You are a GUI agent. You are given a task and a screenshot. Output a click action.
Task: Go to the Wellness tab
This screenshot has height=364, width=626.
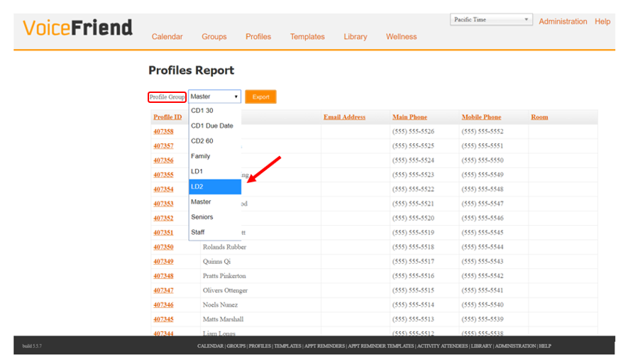[401, 37]
